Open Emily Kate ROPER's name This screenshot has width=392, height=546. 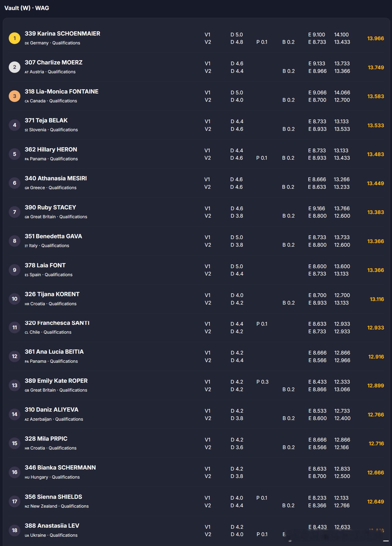[x=56, y=381]
